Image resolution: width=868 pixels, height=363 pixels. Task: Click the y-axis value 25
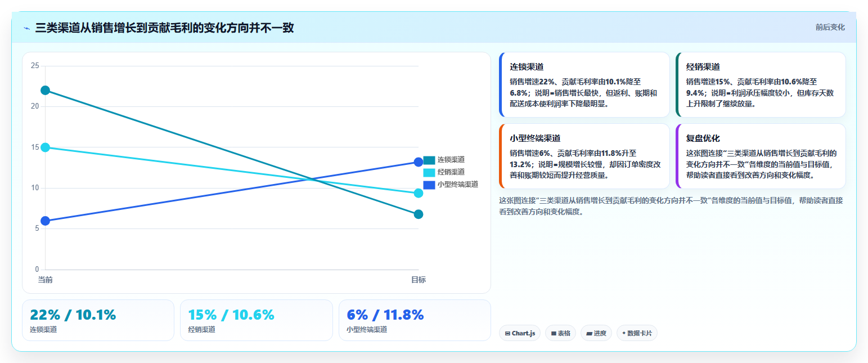[35, 66]
